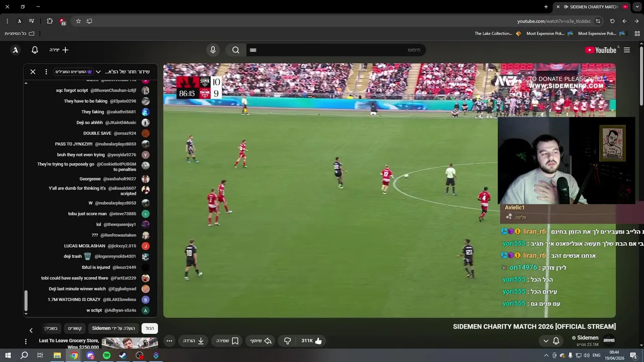
Task: Close the Sidemen Charity Match tab
Action: coord(557,7)
